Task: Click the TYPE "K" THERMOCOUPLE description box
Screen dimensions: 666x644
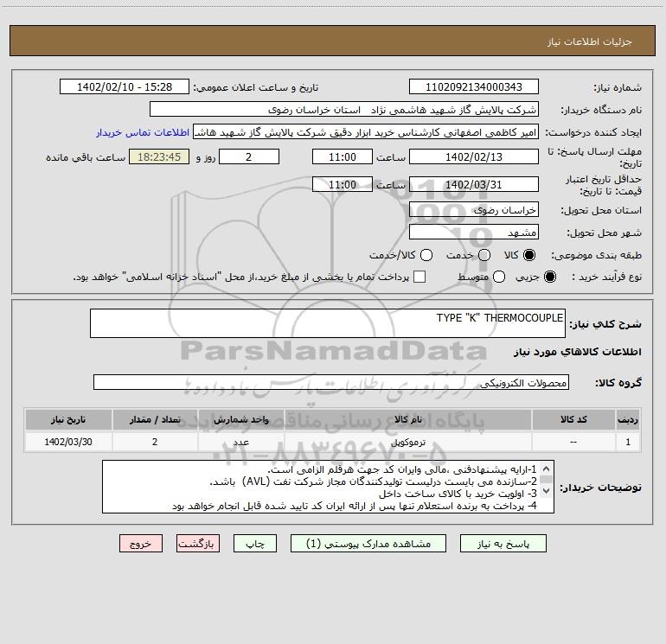Action: point(328,323)
